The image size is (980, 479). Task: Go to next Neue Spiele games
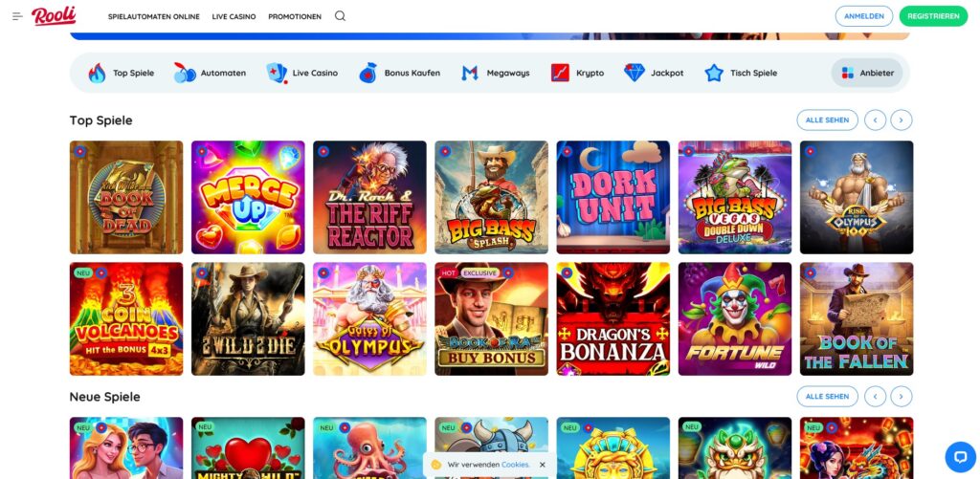[902, 397]
